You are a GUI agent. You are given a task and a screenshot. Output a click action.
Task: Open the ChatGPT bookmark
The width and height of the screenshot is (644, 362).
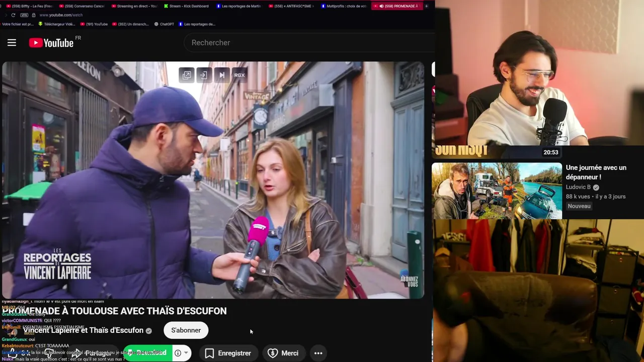(x=164, y=24)
